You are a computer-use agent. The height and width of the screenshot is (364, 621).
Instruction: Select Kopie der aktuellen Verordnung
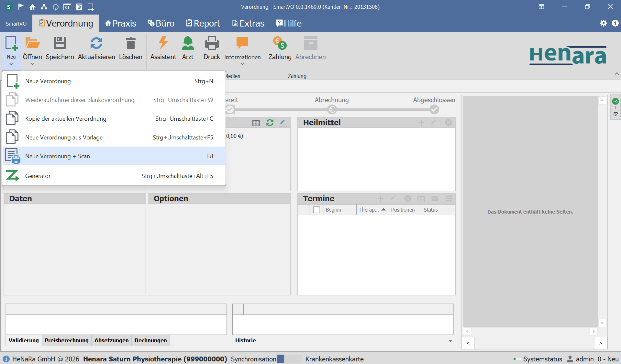pos(114,119)
